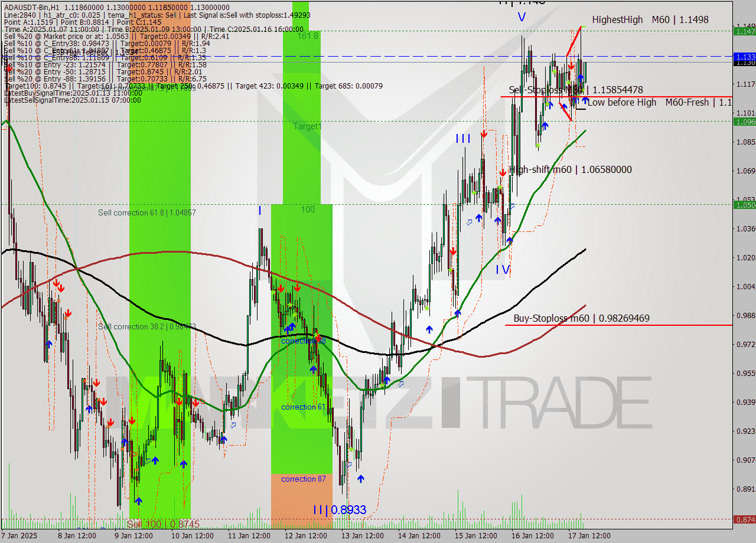756x543 pixels.
Task: Select the green 1.096 price tag
Action: pyautogui.click(x=744, y=122)
